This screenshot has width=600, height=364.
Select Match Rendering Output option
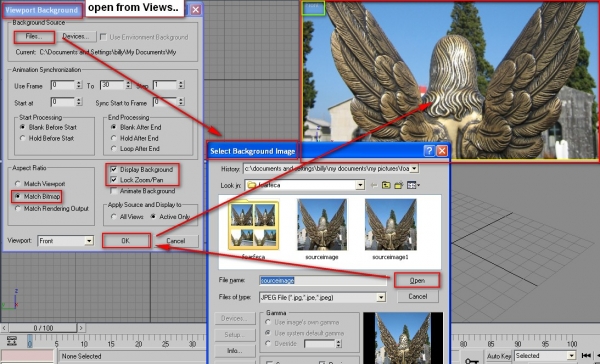tap(18, 209)
